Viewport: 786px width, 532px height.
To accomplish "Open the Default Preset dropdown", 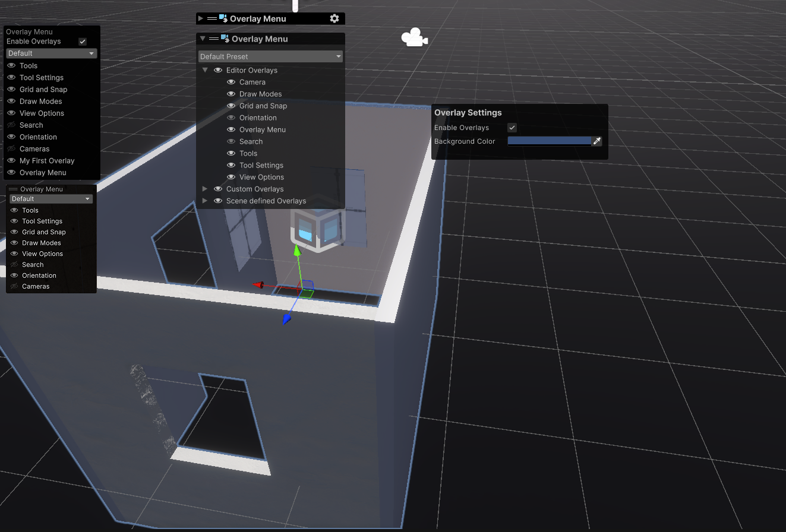I will pos(271,56).
